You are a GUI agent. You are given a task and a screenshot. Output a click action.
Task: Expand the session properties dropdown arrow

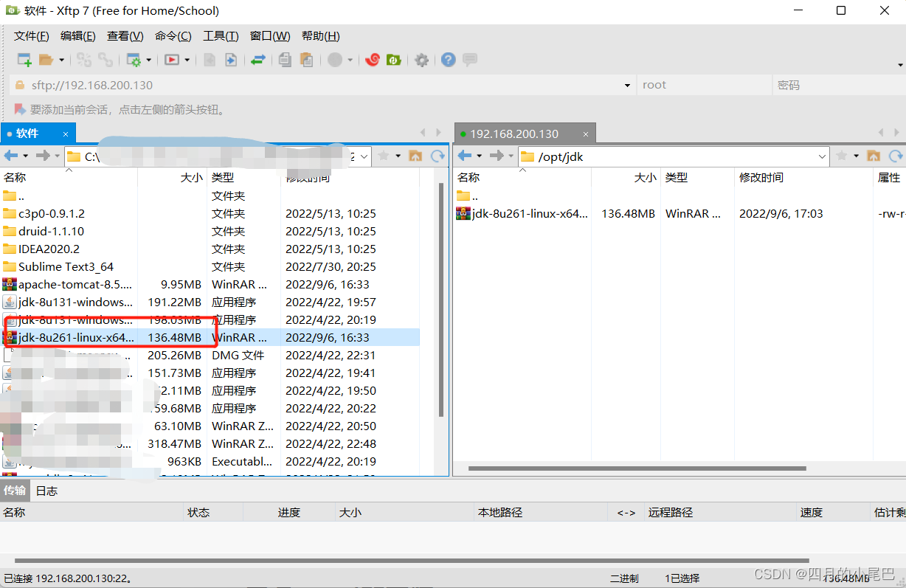pyautogui.click(x=150, y=60)
